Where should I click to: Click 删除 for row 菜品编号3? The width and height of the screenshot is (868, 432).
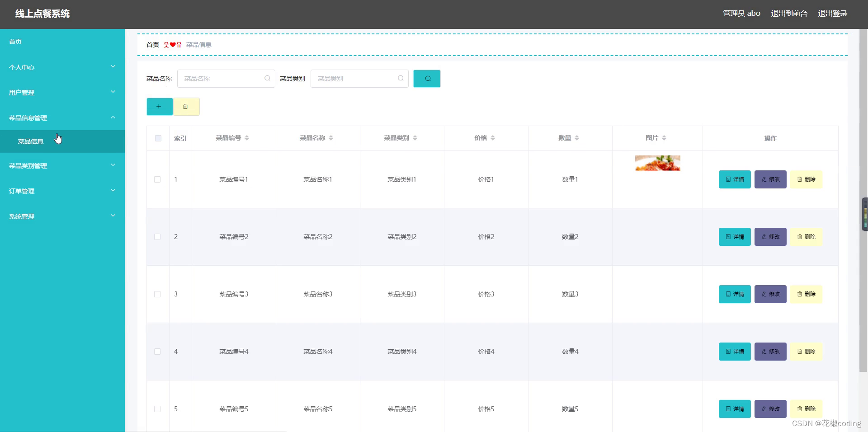(806, 294)
